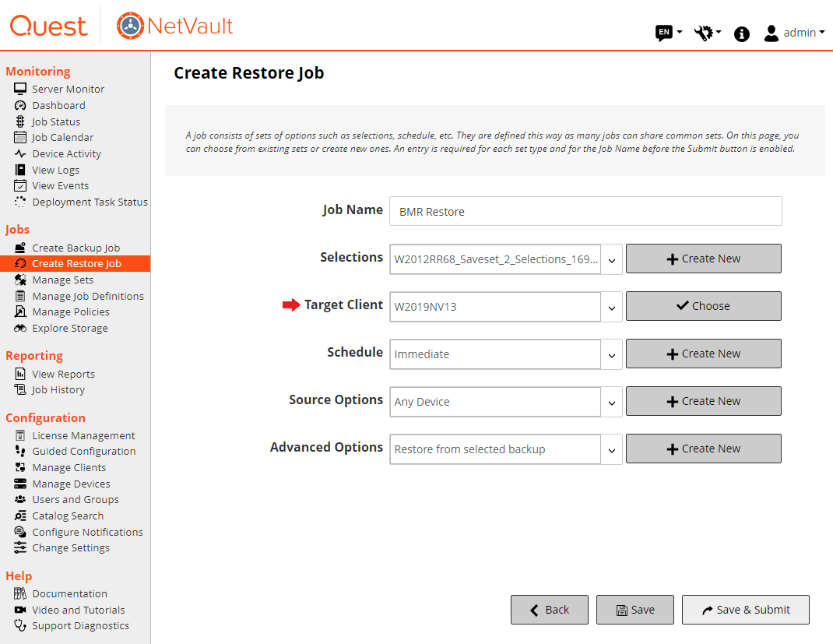The height and width of the screenshot is (644, 833).
Task: Click the Server Monitor icon in sidebar
Action: (x=20, y=89)
